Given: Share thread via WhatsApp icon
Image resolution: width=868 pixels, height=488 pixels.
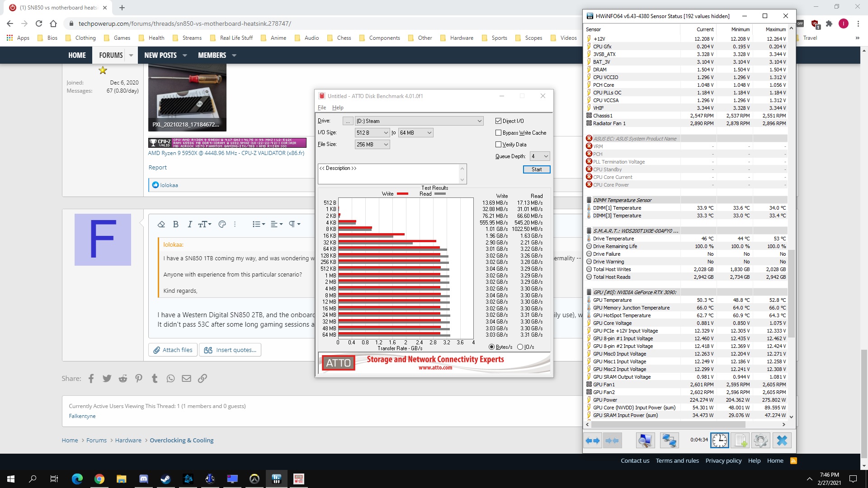Looking at the screenshot, I should click(170, 379).
